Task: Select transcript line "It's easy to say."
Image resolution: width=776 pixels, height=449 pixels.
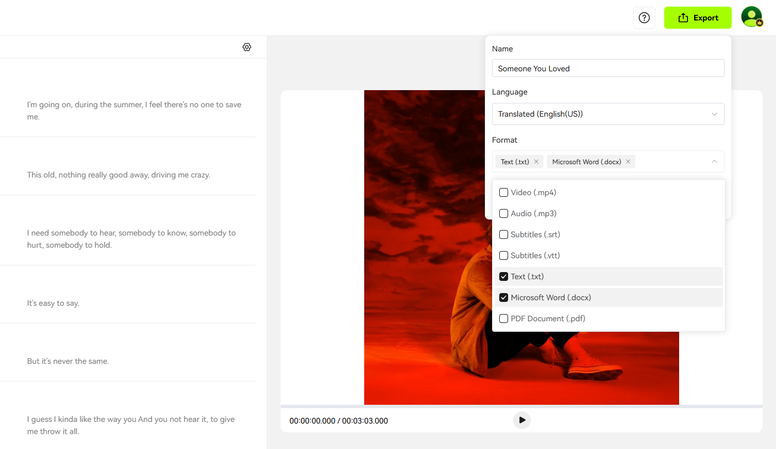Action: 53,303
